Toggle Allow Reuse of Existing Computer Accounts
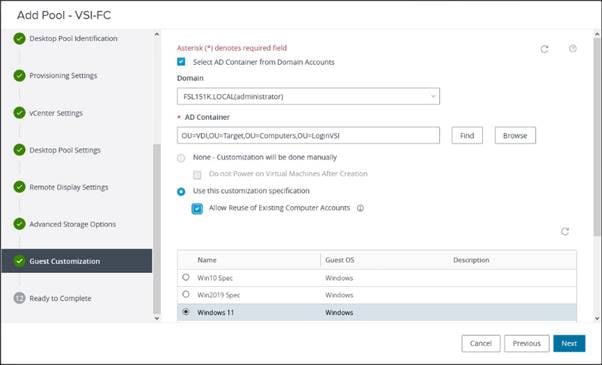The image size is (602, 365). [x=197, y=208]
